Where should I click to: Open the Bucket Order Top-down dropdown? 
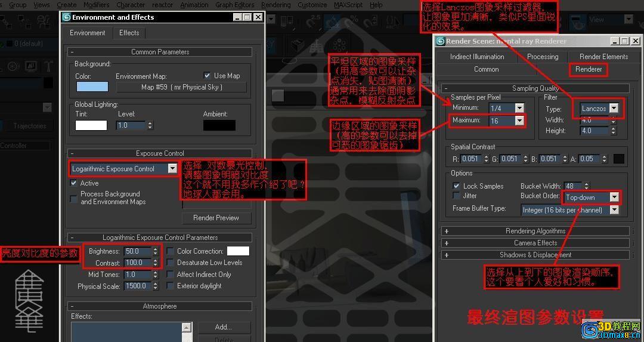614,198
